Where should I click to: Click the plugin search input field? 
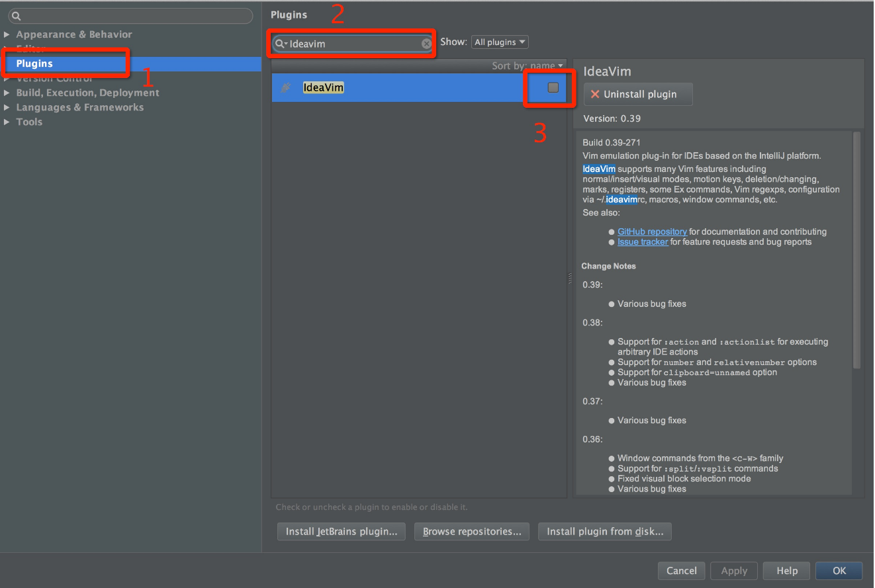tap(353, 44)
